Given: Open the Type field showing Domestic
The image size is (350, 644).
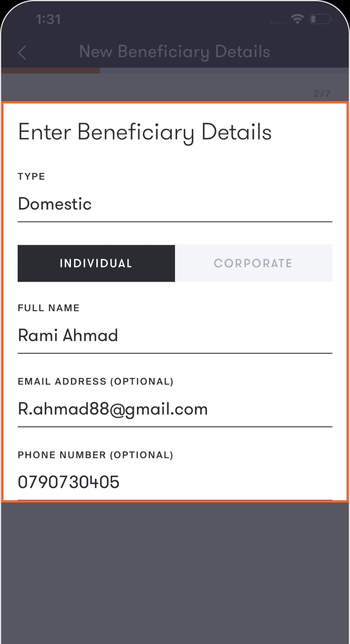Looking at the screenshot, I should click(175, 204).
